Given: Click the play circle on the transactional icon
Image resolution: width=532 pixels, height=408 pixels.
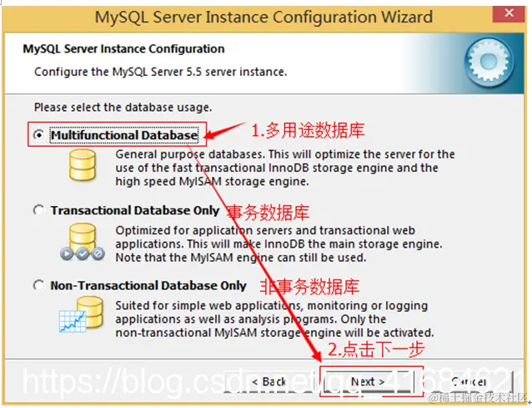Looking at the screenshot, I should (67, 254).
